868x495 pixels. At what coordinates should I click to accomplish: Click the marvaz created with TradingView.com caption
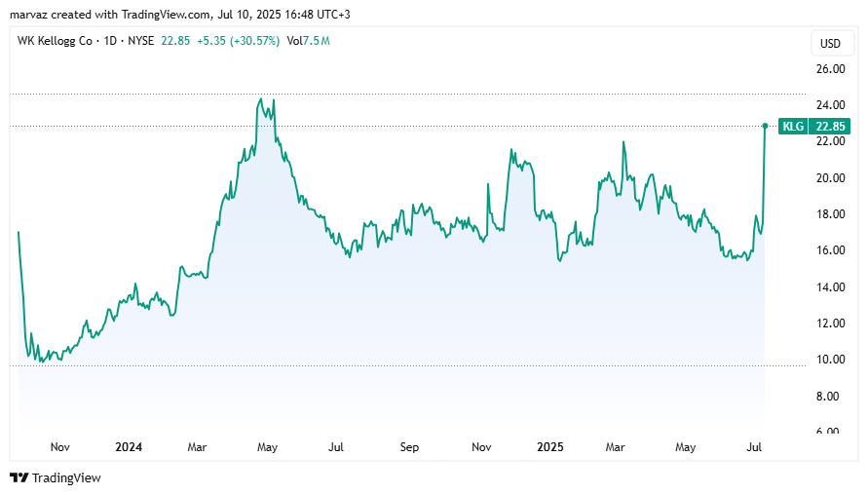coord(180,15)
